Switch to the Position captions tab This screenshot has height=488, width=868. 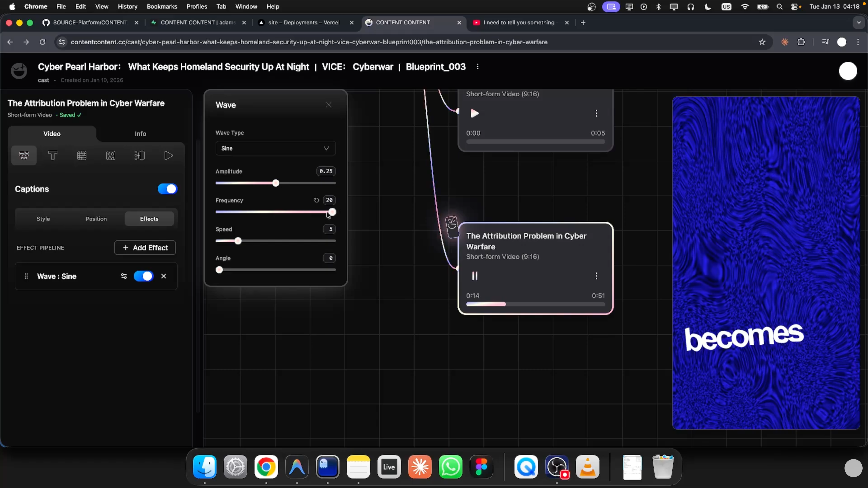[x=96, y=219]
